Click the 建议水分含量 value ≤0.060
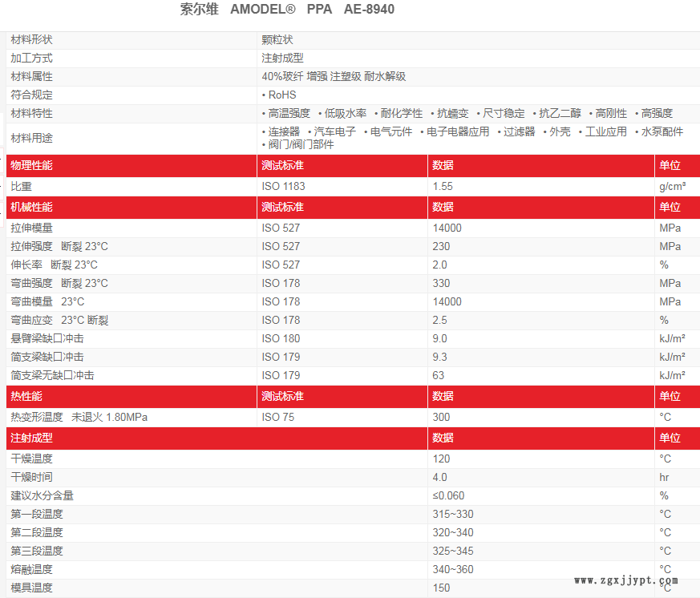The height and width of the screenshot is (598, 700). tap(448, 495)
